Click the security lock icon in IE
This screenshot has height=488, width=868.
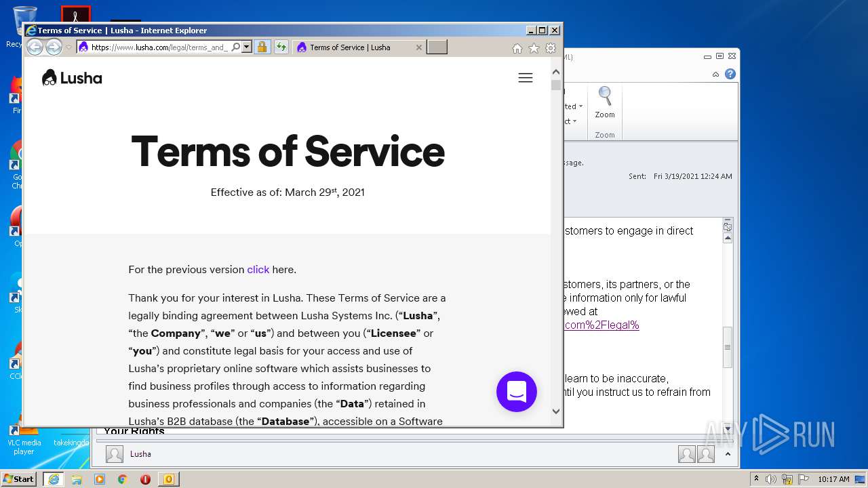tap(262, 47)
